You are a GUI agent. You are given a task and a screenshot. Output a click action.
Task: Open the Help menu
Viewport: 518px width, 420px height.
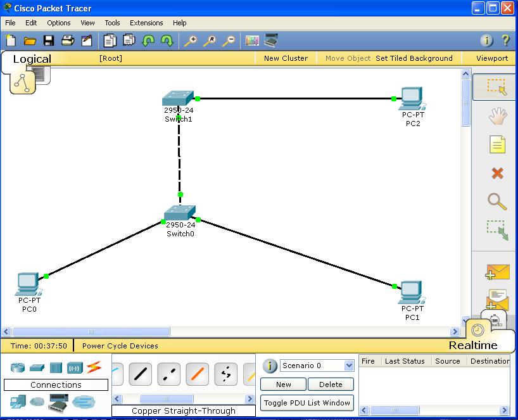point(180,23)
